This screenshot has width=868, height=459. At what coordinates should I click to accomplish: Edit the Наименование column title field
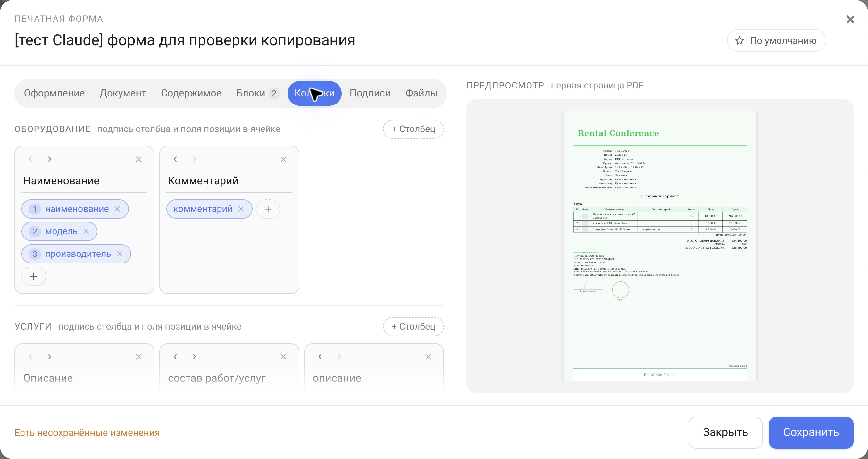(84, 181)
